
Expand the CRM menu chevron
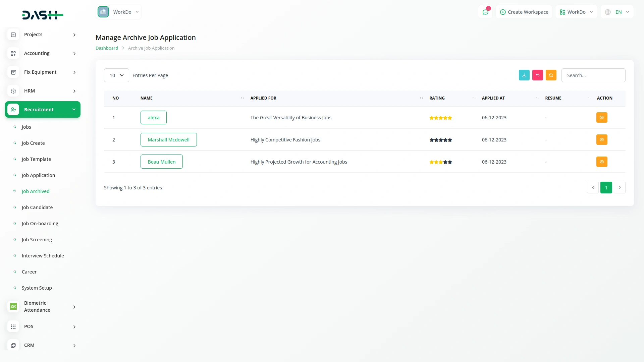coord(74,346)
